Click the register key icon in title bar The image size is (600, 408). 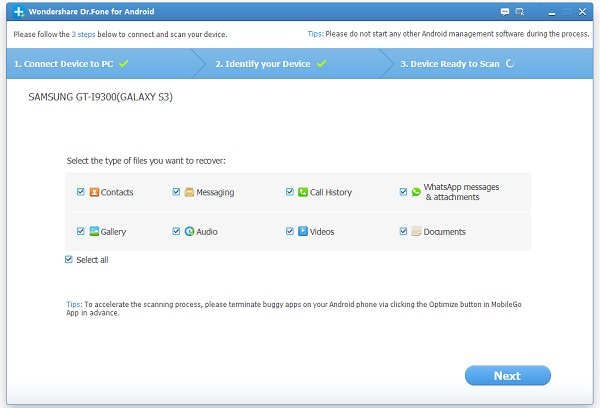pos(520,12)
